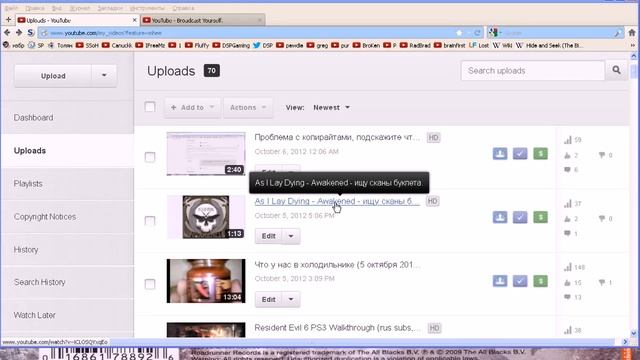Tick the select-all videos checkbox
Screen dimensions: 640x360
(150, 107)
